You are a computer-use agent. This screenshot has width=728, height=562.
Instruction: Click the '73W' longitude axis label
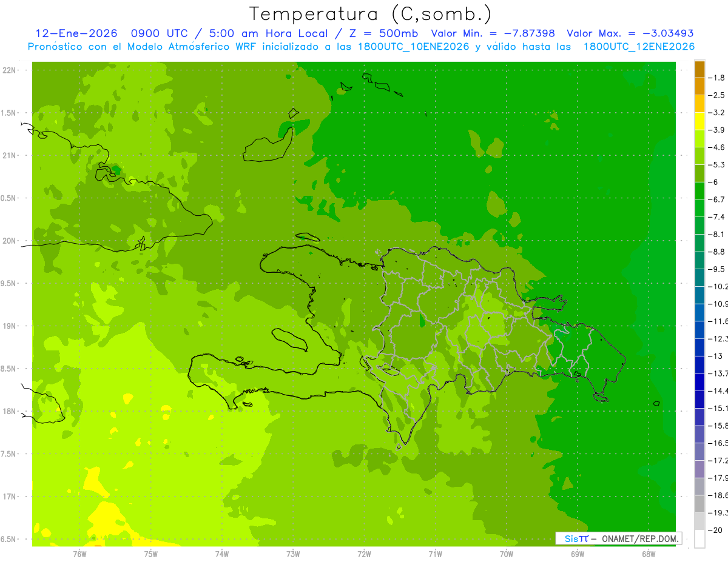tap(293, 554)
